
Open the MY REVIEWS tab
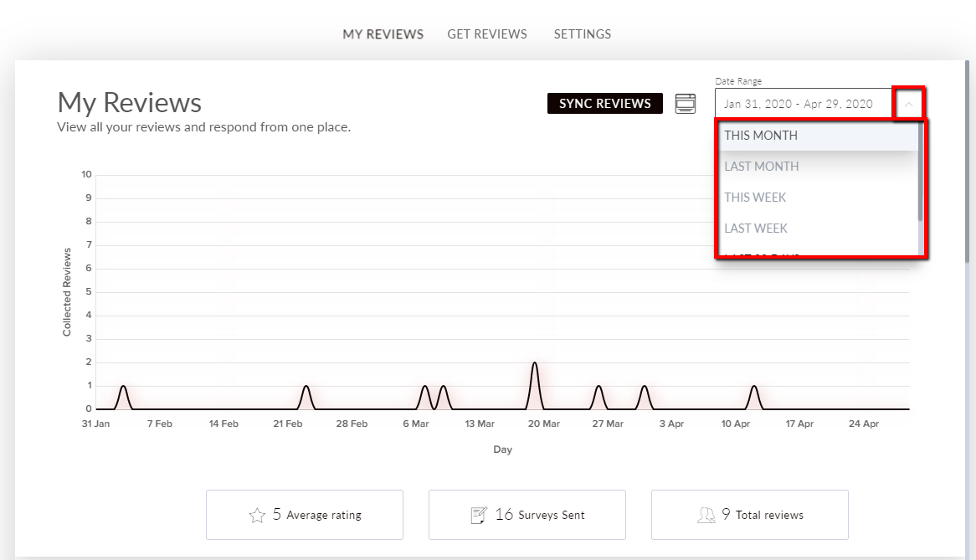click(383, 34)
